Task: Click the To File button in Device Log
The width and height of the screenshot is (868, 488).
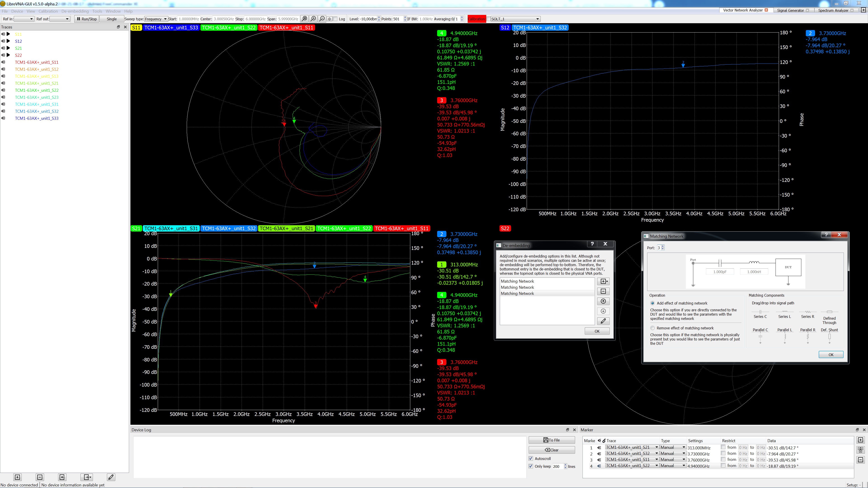Action: coord(552,440)
